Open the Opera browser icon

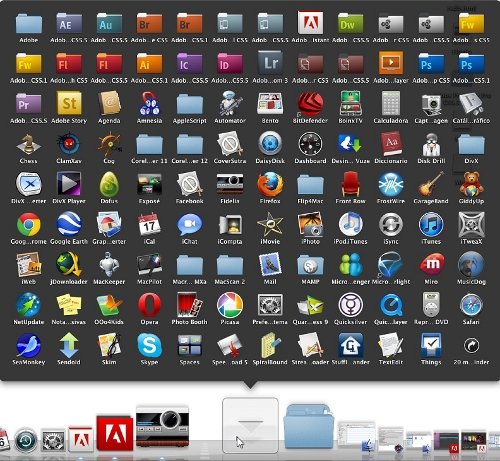click(149, 305)
